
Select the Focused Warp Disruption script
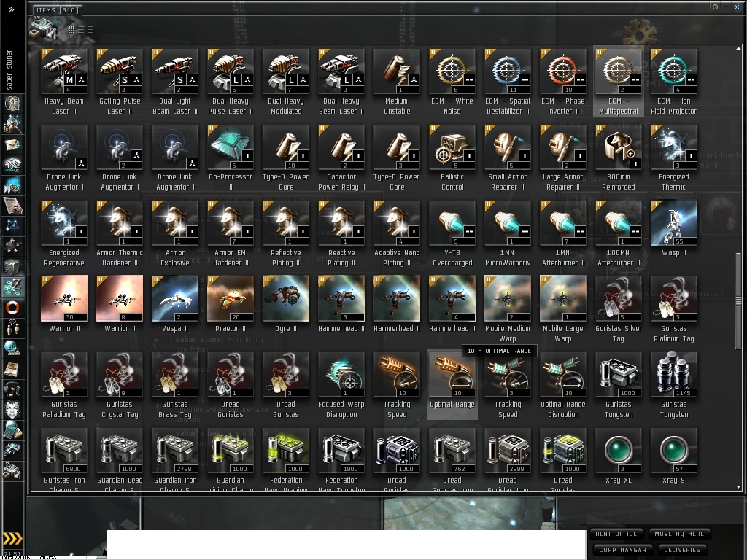pyautogui.click(x=341, y=385)
